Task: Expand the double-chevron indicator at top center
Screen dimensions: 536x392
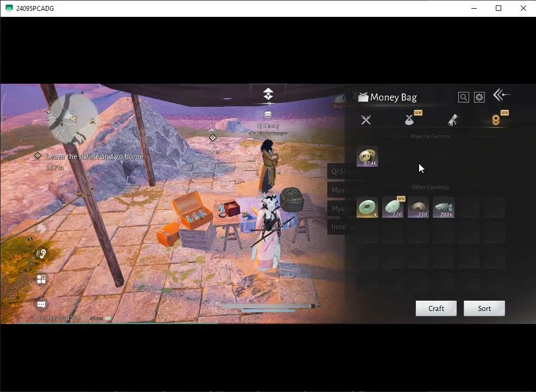Action: [268, 94]
